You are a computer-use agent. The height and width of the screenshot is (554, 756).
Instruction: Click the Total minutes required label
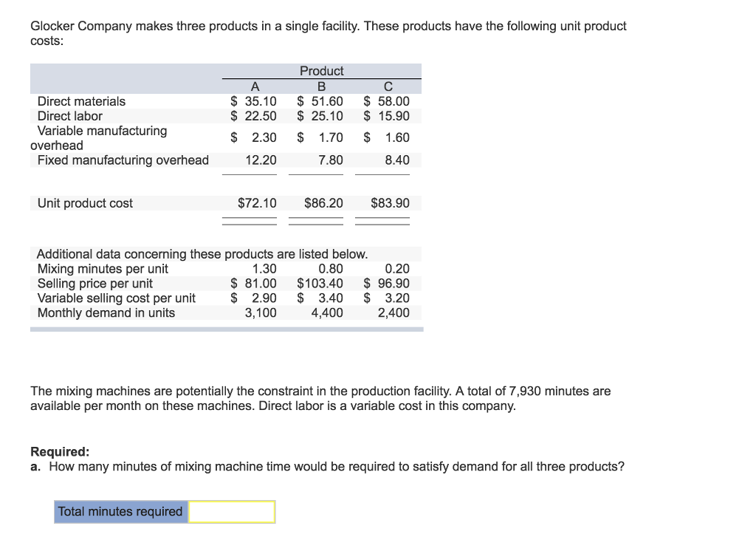point(120,511)
